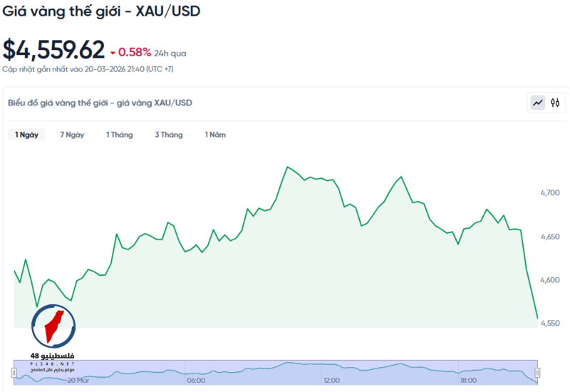Screen dimensions: 570x392
Task: Click the right handle of the range navigator
Action: (x=537, y=372)
